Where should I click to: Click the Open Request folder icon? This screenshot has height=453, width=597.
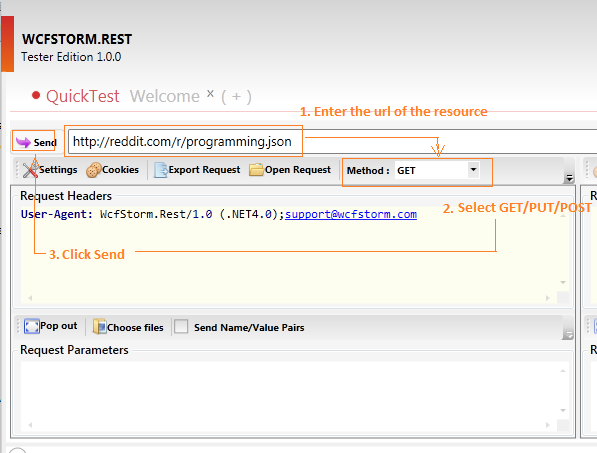[x=256, y=170]
